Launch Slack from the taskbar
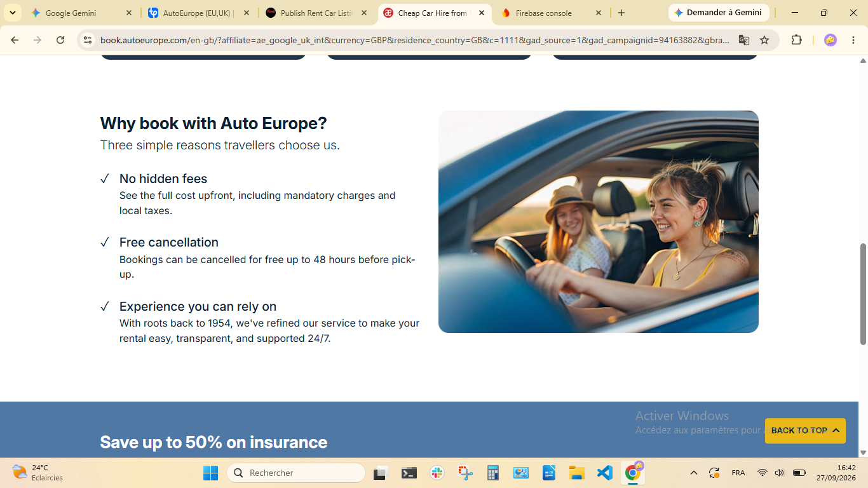The image size is (868, 488). [437, 473]
